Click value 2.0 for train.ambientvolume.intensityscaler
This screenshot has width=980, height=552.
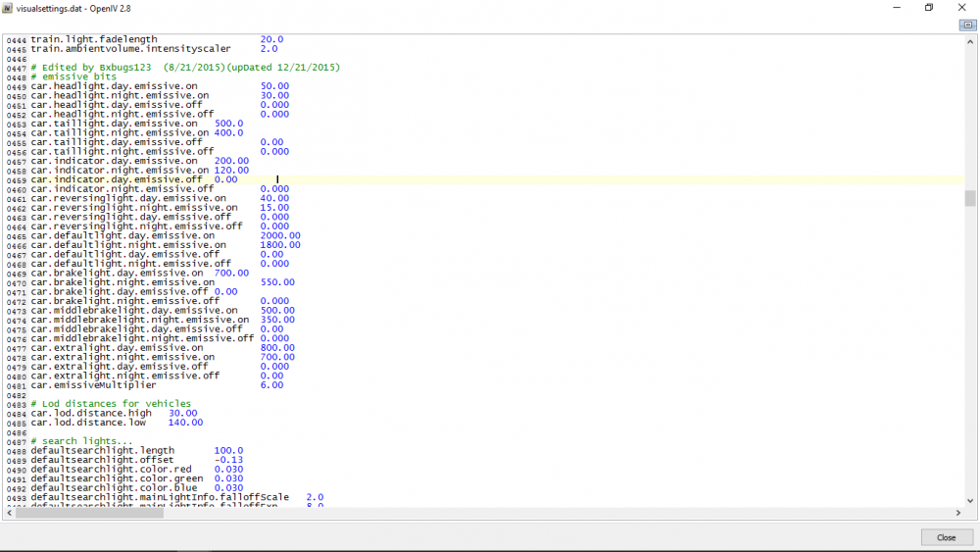tap(269, 49)
